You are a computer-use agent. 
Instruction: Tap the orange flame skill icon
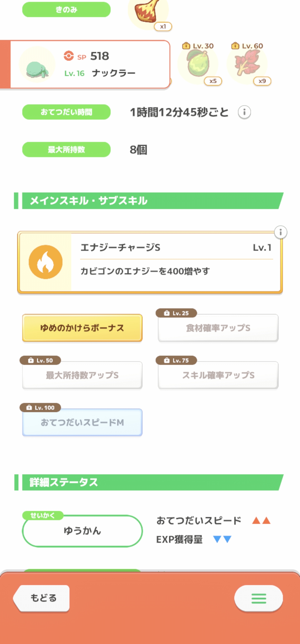click(46, 262)
